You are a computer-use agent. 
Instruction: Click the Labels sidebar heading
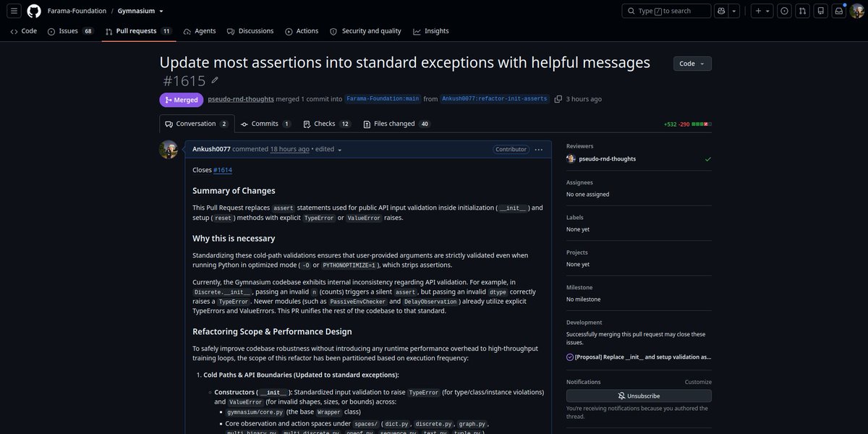coord(575,217)
